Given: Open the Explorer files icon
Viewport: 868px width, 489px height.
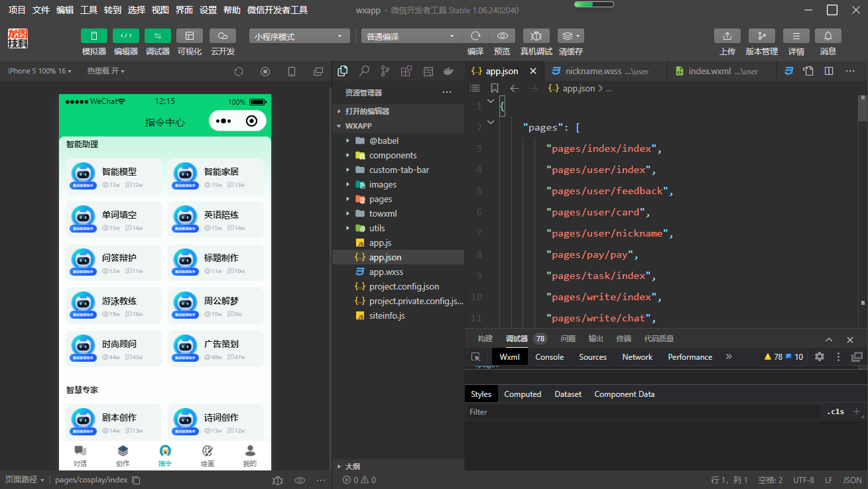Looking at the screenshot, I should point(343,71).
